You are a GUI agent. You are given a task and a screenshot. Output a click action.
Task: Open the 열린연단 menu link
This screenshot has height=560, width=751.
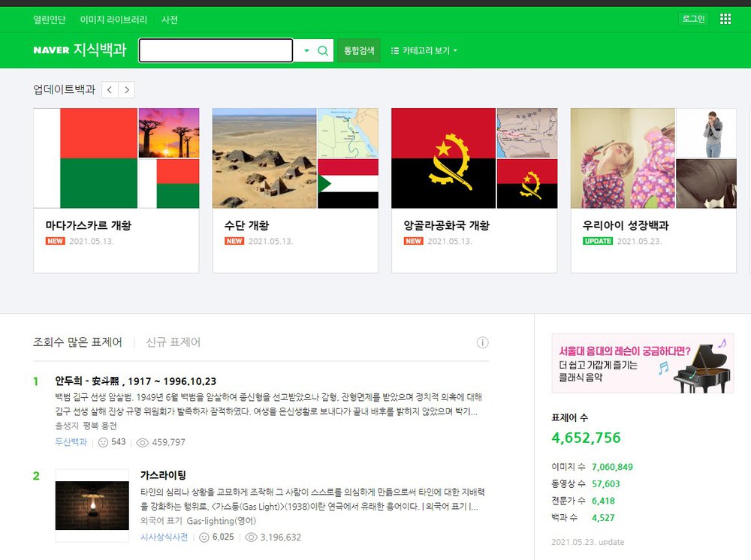pos(50,20)
